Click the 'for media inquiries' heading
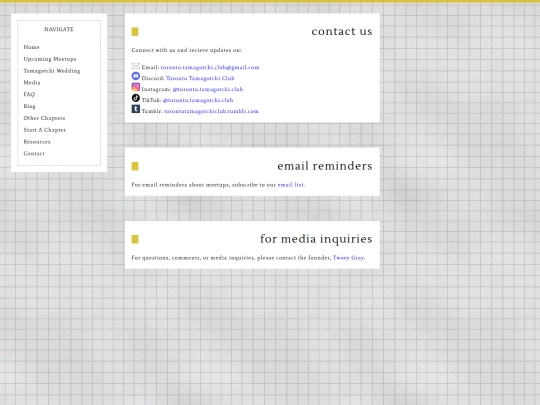This screenshot has width=540, height=405. pyautogui.click(x=316, y=239)
